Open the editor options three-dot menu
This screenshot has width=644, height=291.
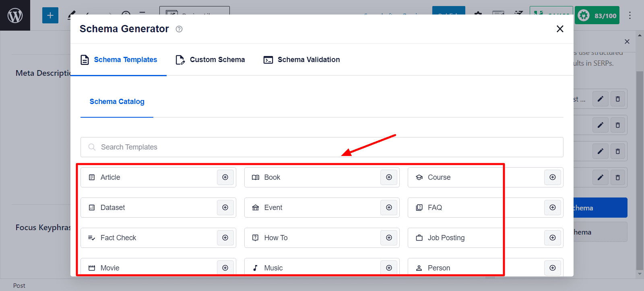click(630, 15)
